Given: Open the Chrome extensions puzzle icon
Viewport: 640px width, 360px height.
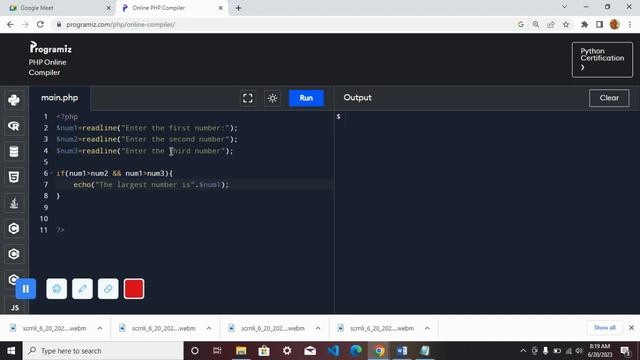Looking at the screenshot, I should [x=584, y=24].
